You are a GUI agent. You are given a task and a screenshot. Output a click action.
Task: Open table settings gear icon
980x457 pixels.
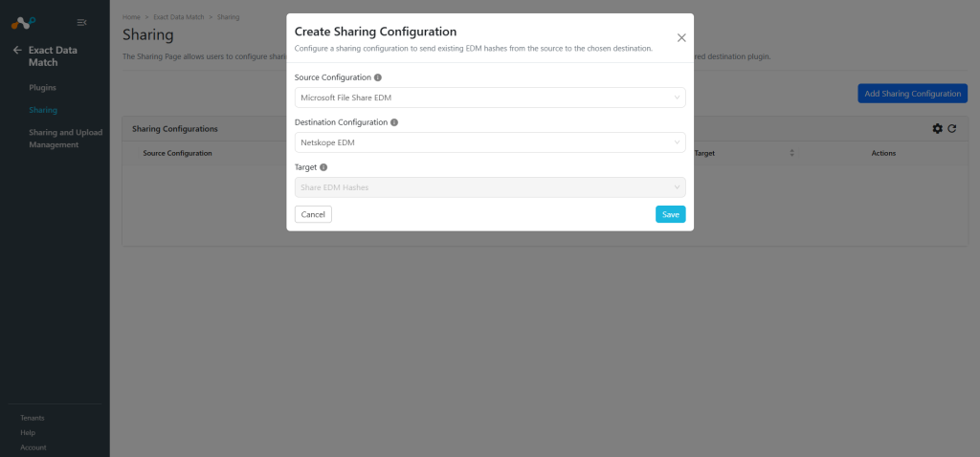(938, 129)
